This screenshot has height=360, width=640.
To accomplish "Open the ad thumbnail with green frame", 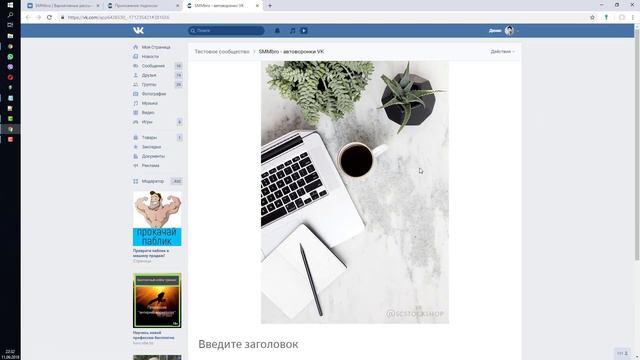I will (x=157, y=301).
